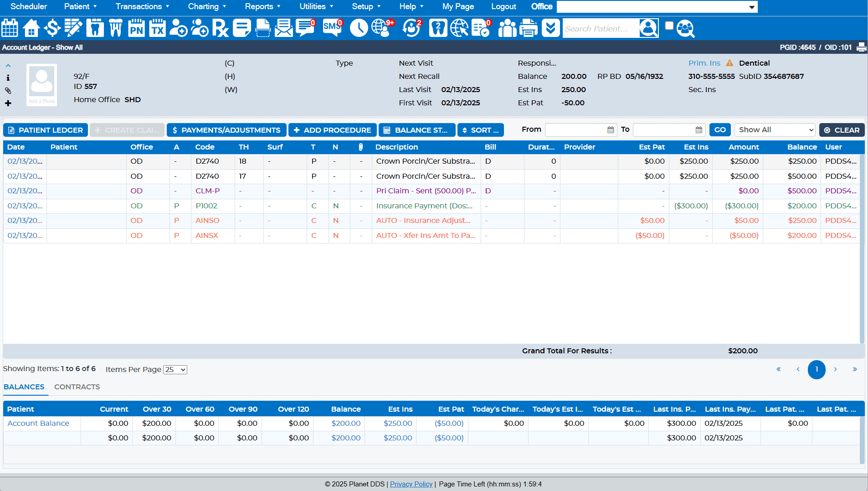Click the Payments/Adjustments button
The image size is (868, 491).
coord(226,130)
